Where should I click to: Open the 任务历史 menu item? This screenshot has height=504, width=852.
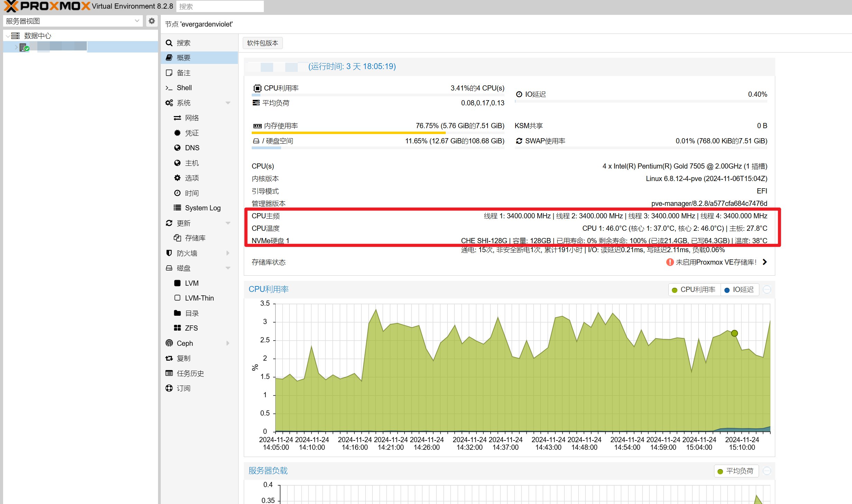[x=190, y=373]
